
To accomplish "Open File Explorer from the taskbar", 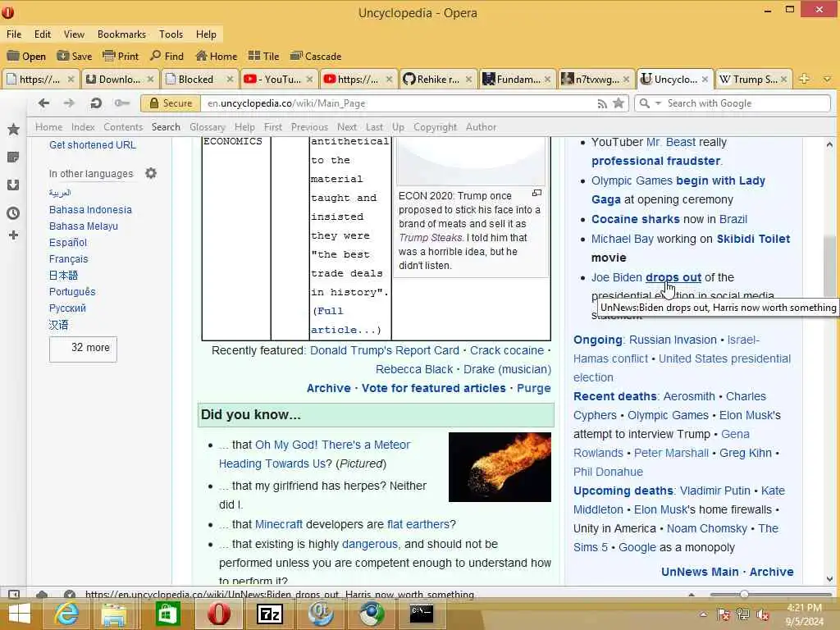I will [x=114, y=614].
